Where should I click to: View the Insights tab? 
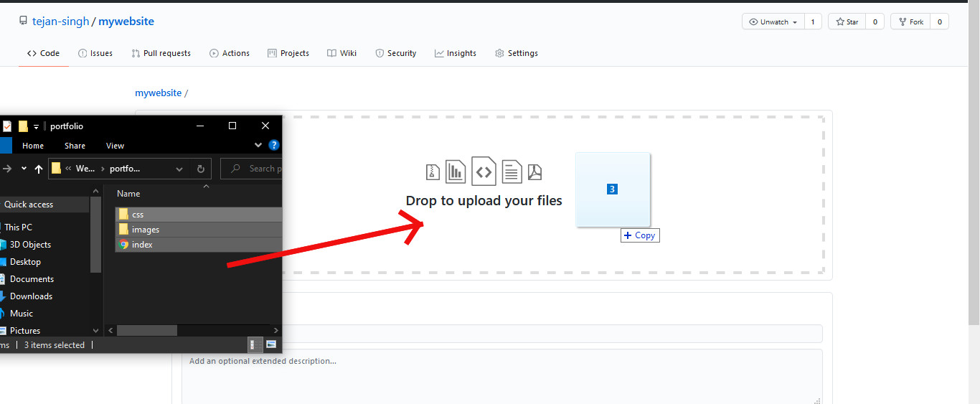pyautogui.click(x=456, y=53)
